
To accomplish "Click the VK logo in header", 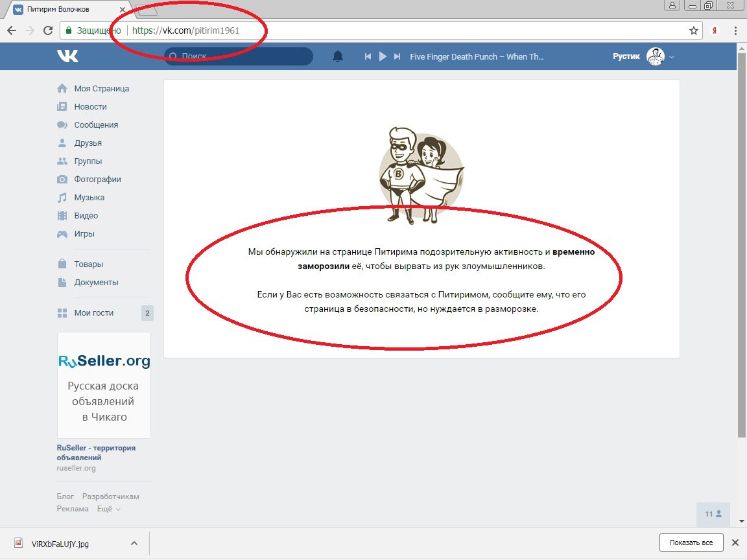I will coord(67,56).
